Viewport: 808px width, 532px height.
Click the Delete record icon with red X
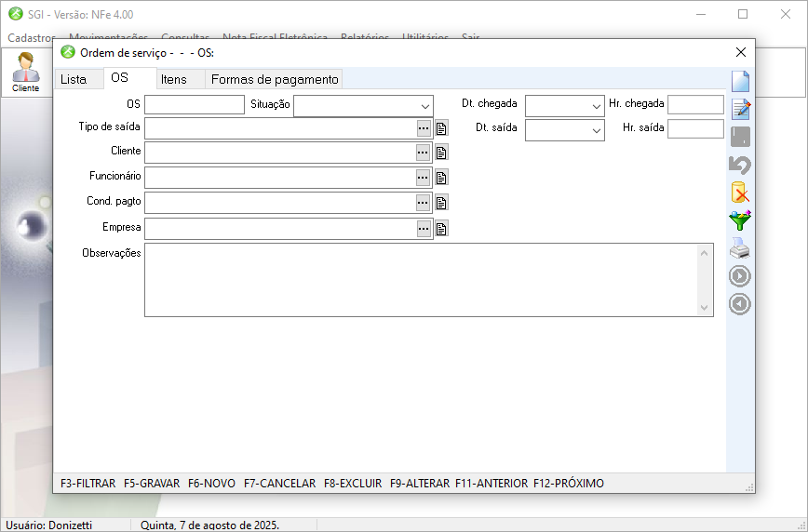tap(740, 193)
